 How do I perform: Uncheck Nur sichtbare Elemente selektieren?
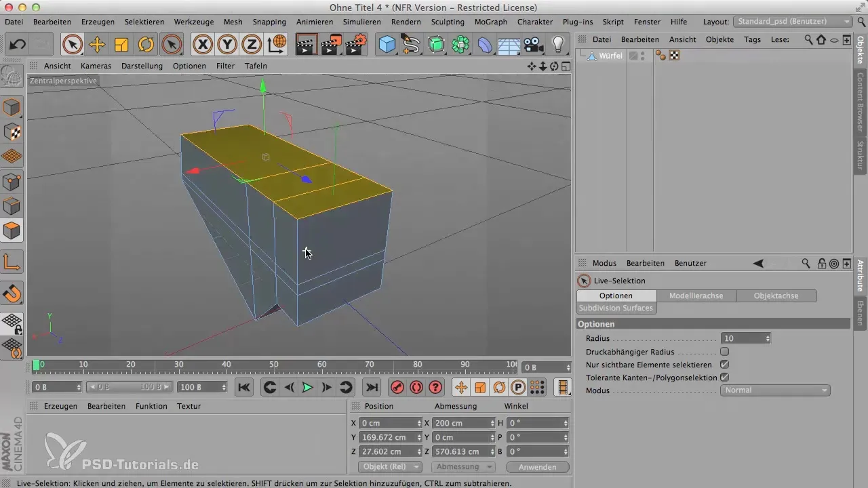click(724, 365)
